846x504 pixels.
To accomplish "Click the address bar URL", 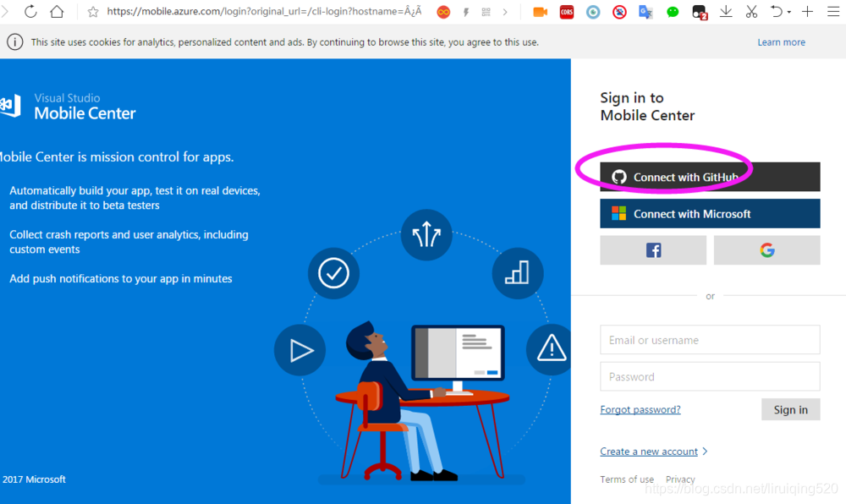I will click(264, 11).
